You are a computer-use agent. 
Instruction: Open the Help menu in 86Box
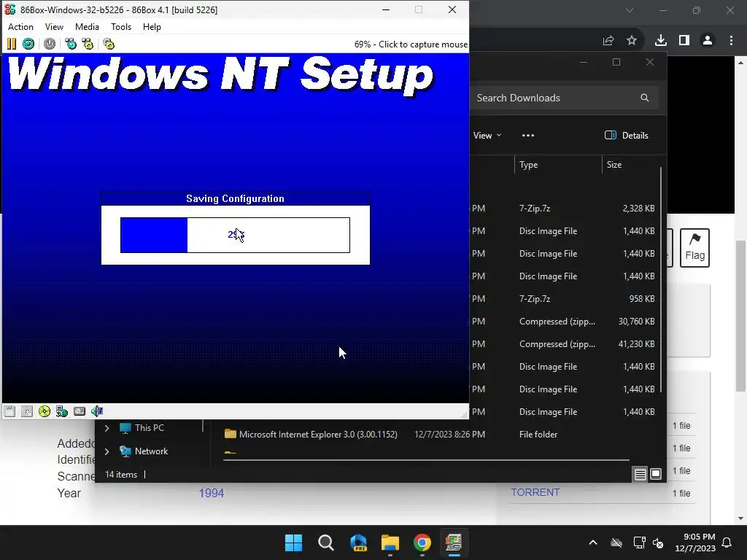[x=152, y=27]
